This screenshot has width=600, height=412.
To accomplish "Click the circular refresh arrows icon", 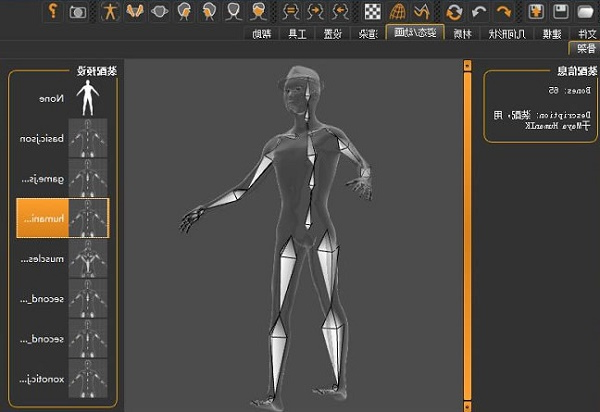I will coord(454,11).
